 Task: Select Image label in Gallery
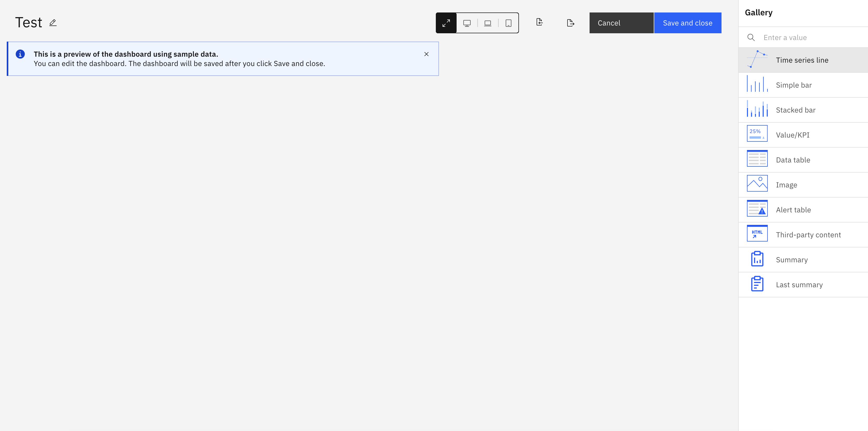(x=786, y=185)
